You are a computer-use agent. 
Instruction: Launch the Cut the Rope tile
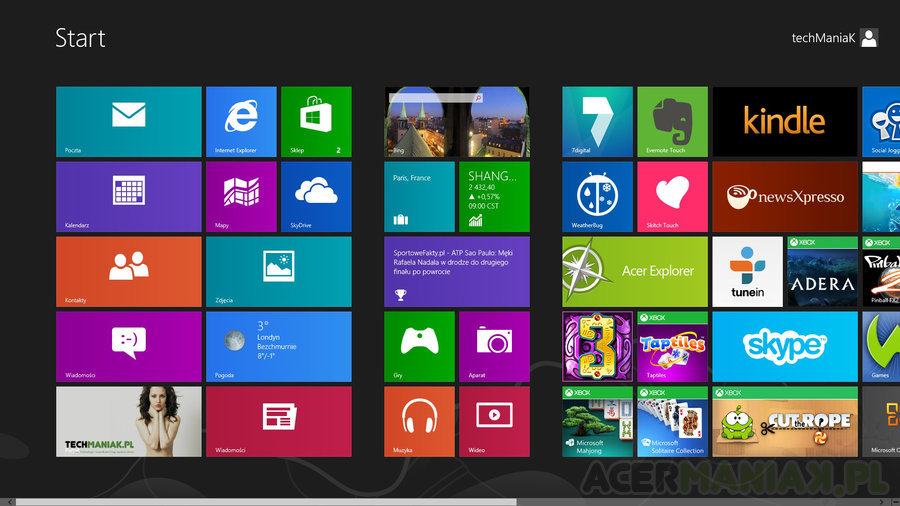pos(785,422)
